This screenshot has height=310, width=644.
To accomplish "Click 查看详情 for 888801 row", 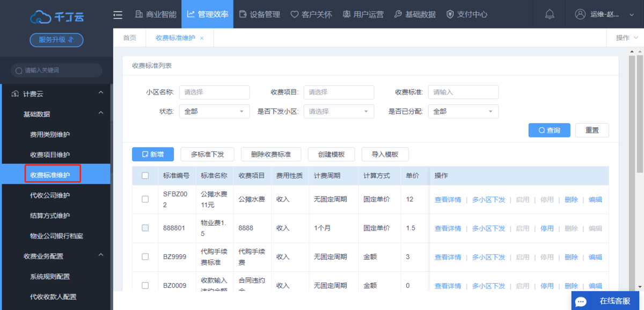I will pyautogui.click(x=448, y=228).
